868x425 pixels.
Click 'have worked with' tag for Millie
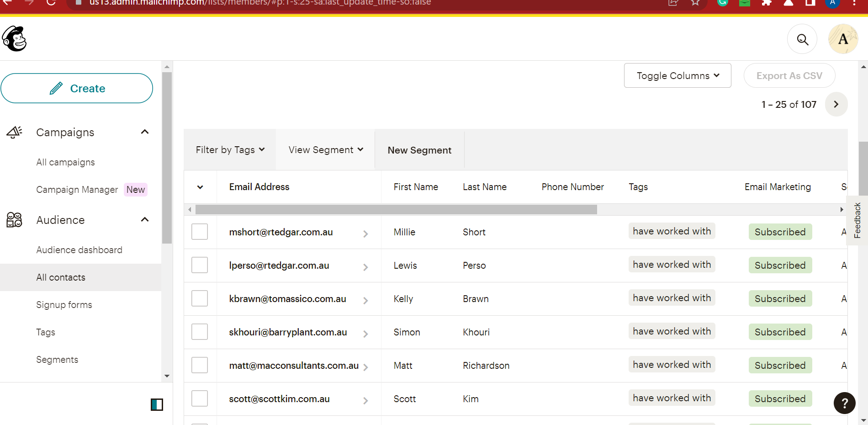[x=672, y=231]
